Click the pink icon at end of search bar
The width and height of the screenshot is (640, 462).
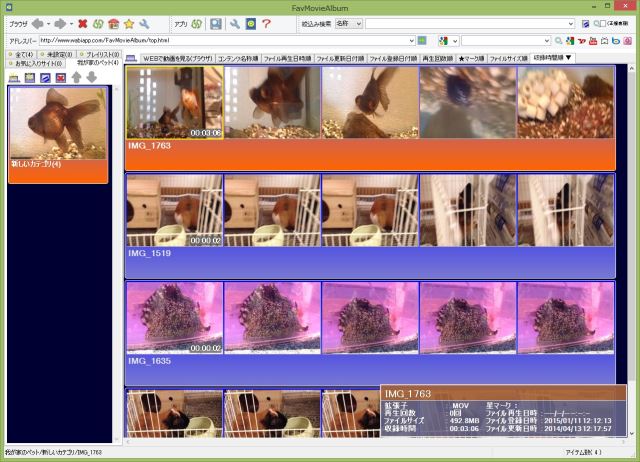(627, 40)
